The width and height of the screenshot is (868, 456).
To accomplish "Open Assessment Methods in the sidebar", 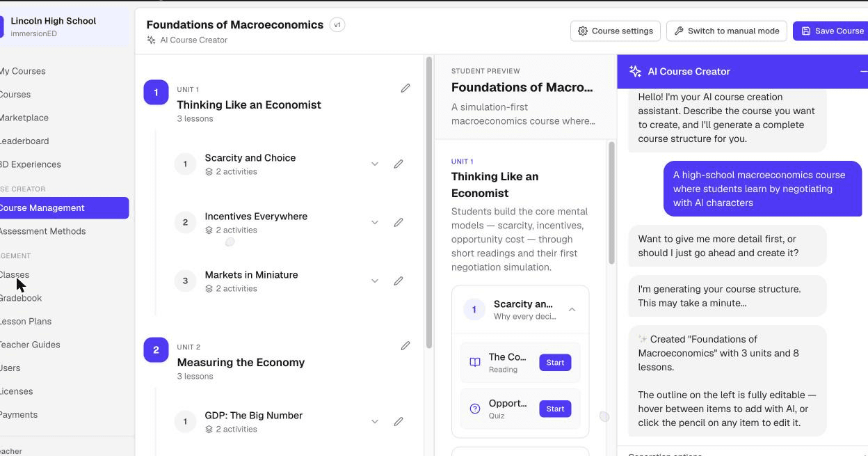I will 42,231.
